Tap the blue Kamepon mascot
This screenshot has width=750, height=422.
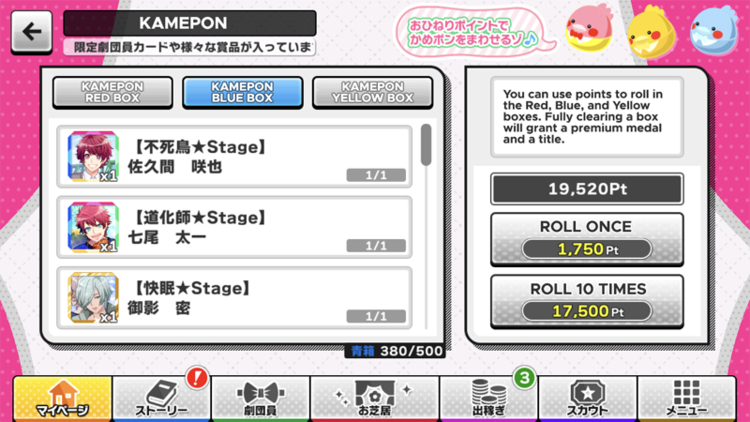click(715, 31)
